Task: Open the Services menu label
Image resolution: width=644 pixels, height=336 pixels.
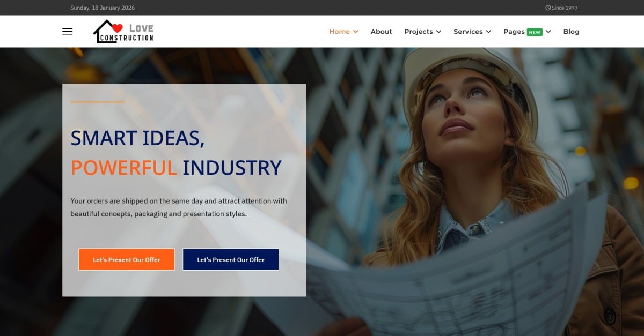Action: click(468, 32)
